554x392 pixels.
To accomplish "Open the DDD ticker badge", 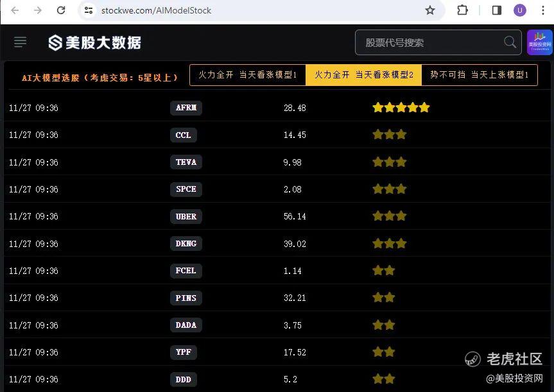I will point(184,379).
